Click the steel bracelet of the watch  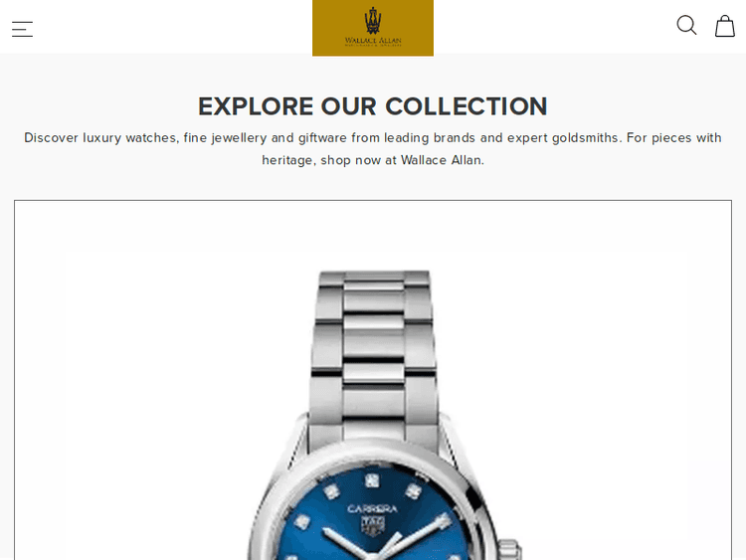(374, 355)
